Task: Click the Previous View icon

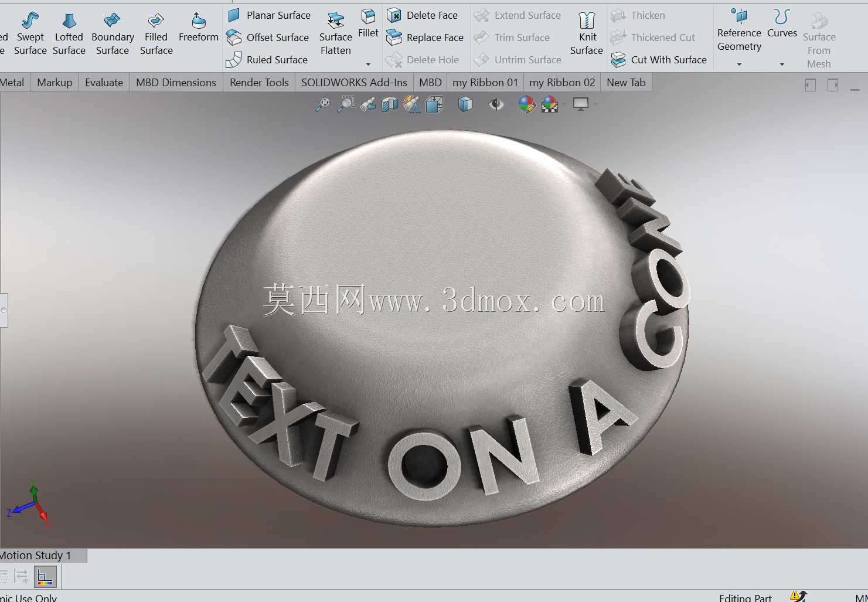Action: pyautogui.click(x=367, y=104)
